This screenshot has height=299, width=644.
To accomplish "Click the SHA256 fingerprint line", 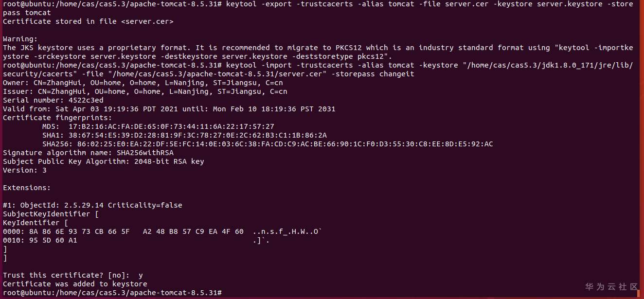I will tap(268, 144).
